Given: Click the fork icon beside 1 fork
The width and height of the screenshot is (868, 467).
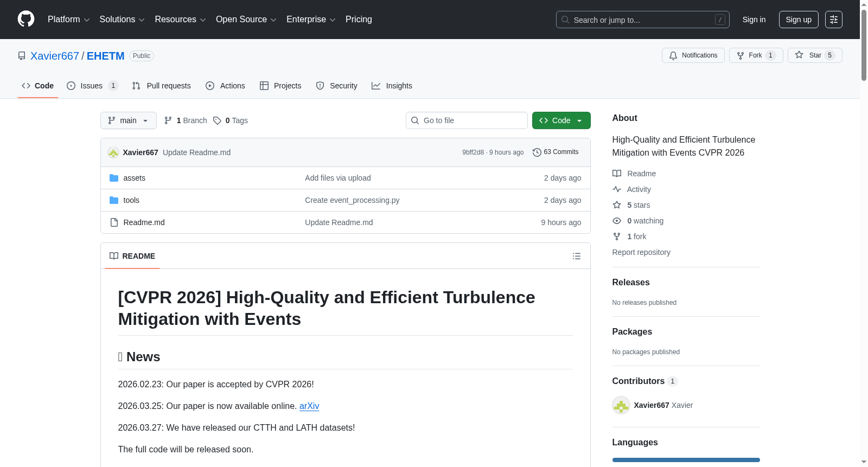Looking at the screenshot, I should pos(617,236).
